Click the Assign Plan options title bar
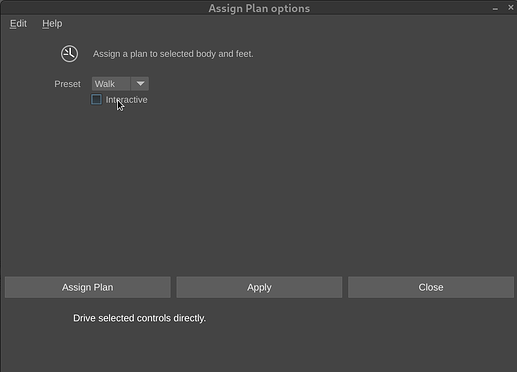Image resolution: width=517 pixels, height=372 pixels. 259,8
